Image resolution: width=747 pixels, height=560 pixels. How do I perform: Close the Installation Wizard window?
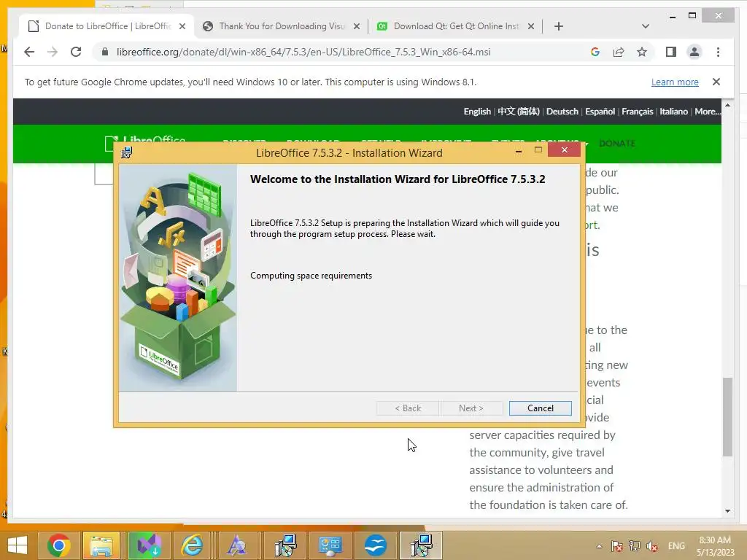[564, 150]
